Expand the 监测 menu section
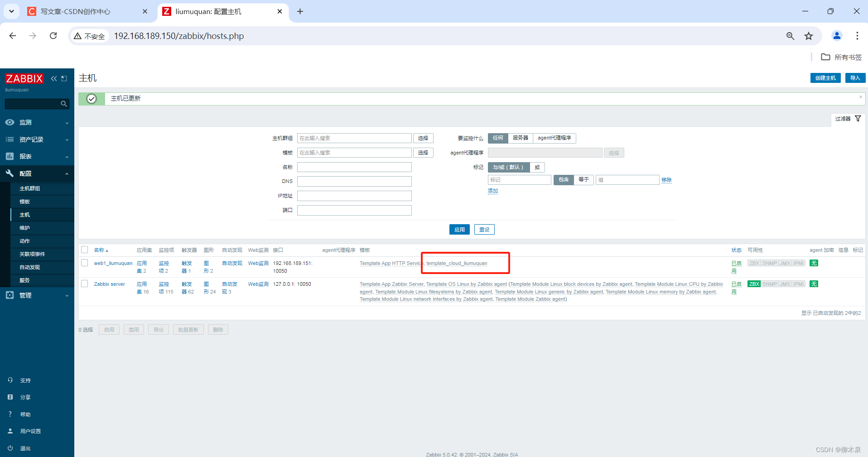The height and width of the screenshot is (457, 868). pos(37,122)
